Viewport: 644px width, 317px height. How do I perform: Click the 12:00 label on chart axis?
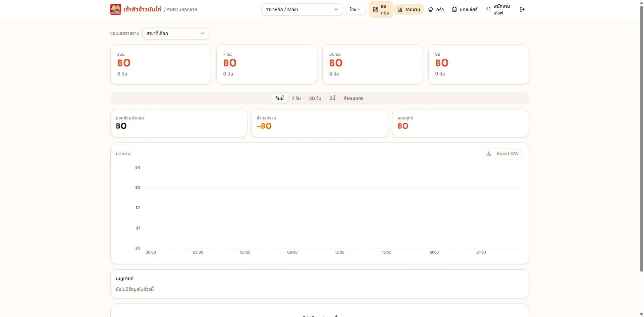coord(339,252)
